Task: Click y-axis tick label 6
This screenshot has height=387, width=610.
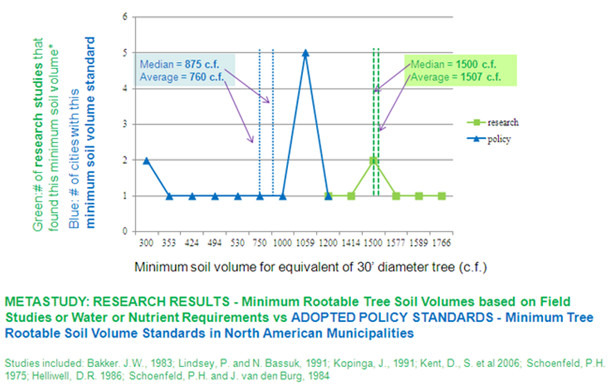Action: tap(125, 17)
